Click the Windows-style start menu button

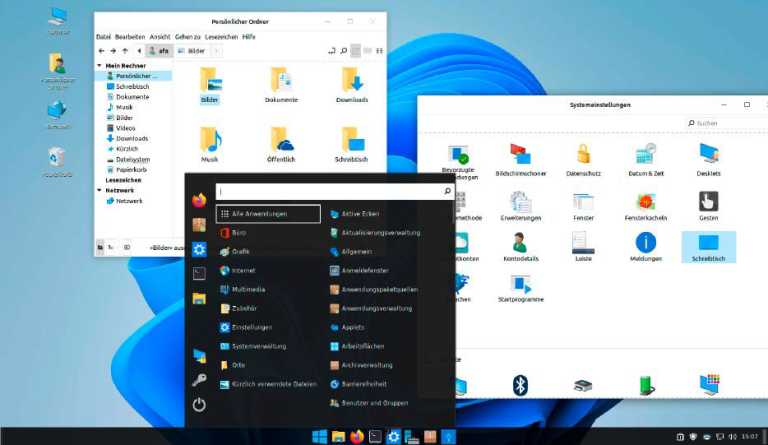coord(320,436)
